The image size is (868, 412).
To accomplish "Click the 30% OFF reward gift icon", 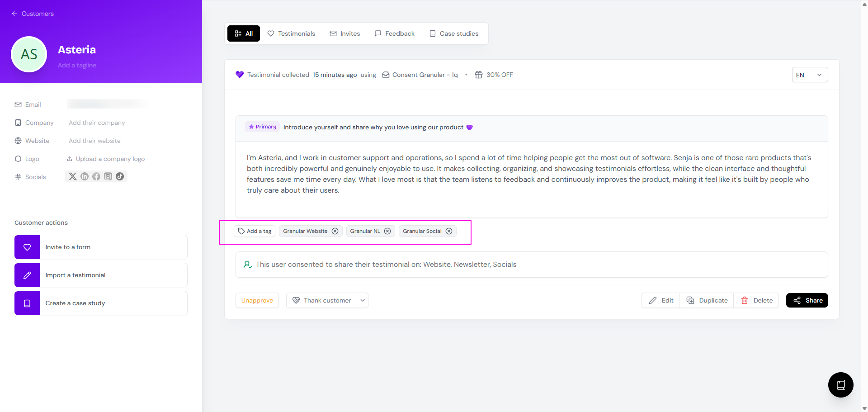I will pos(479,75).
